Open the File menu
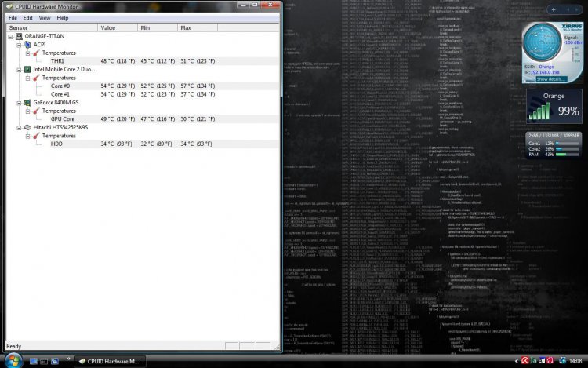This screenshot has width=588, height=368. 13,17
